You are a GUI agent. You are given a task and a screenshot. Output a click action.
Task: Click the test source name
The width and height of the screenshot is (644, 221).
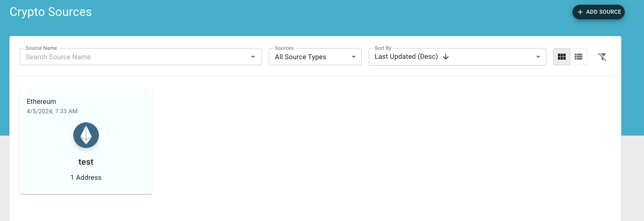(86, 162)
